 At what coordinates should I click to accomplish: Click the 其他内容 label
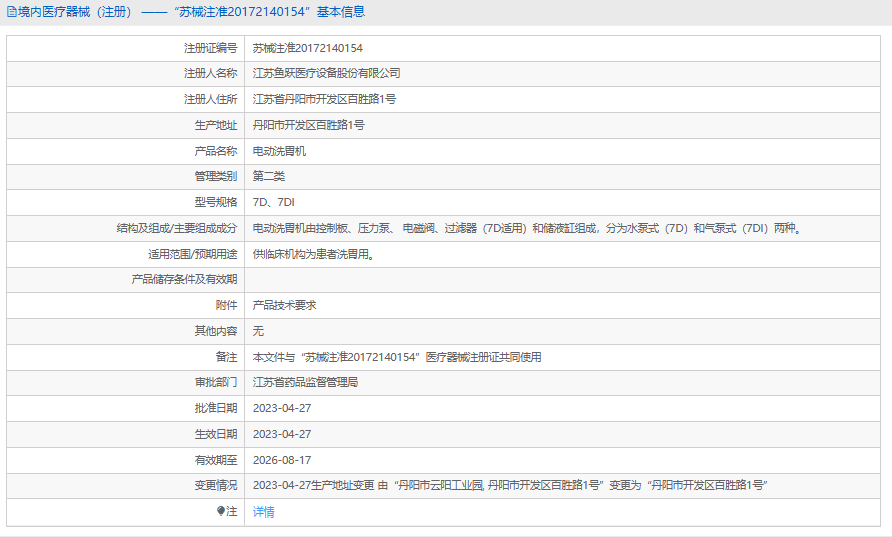[216, 331]
